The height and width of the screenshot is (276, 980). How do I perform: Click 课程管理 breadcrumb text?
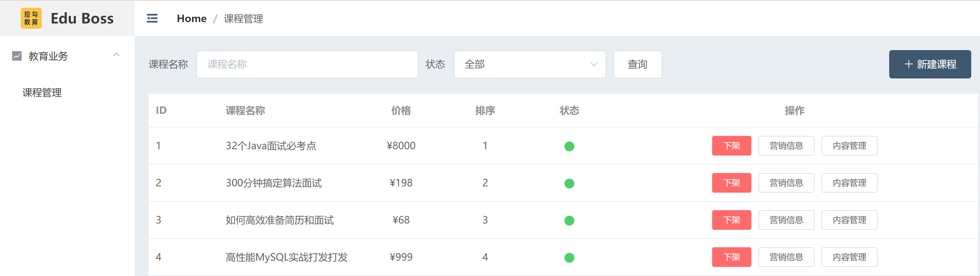(x=243, y=19)
